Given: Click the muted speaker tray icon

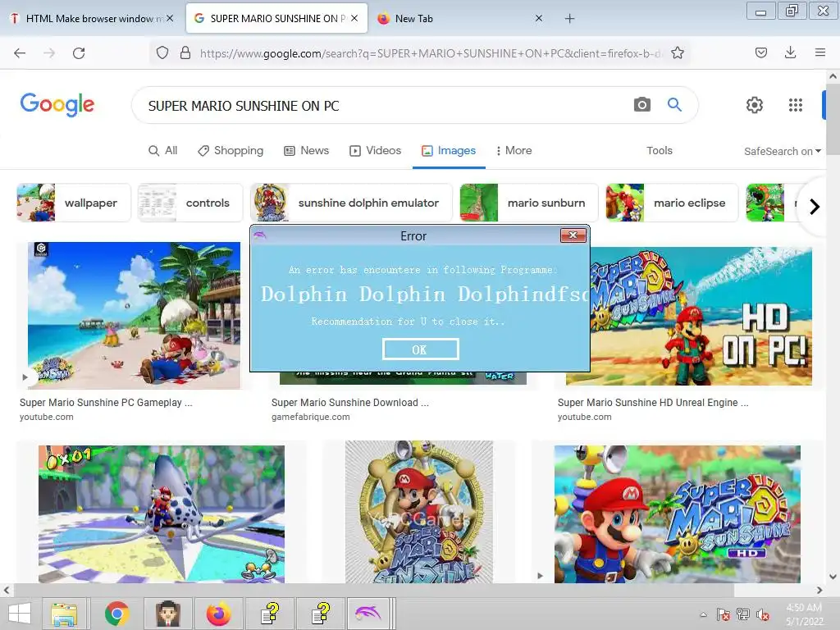Looking at the screenshot, I should click(x=762, y=614).
